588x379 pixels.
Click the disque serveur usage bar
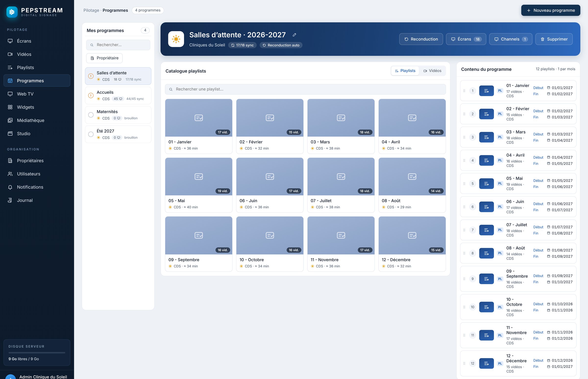point(37,353)
